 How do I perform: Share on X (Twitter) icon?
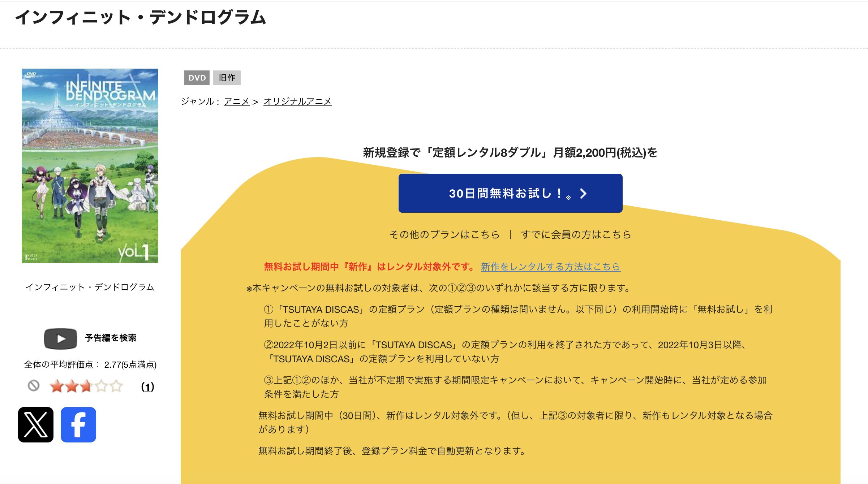pyautogui.click(x=36, y=425)
